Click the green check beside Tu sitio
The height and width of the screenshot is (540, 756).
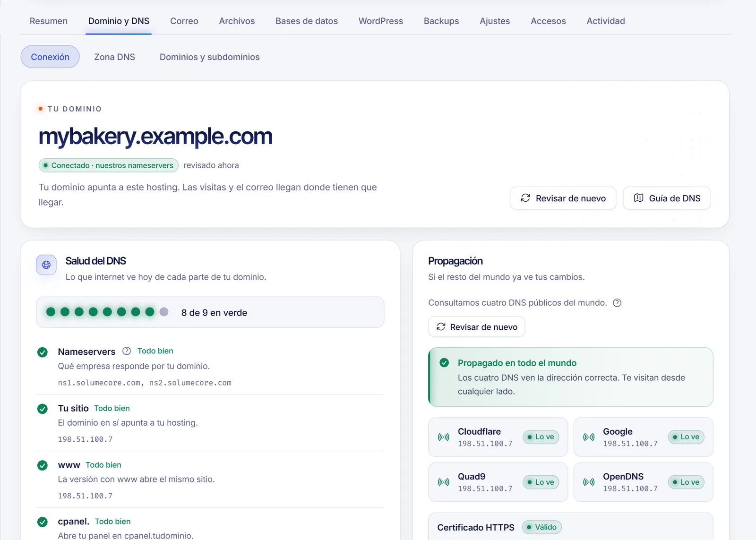[x=43, y=409]
